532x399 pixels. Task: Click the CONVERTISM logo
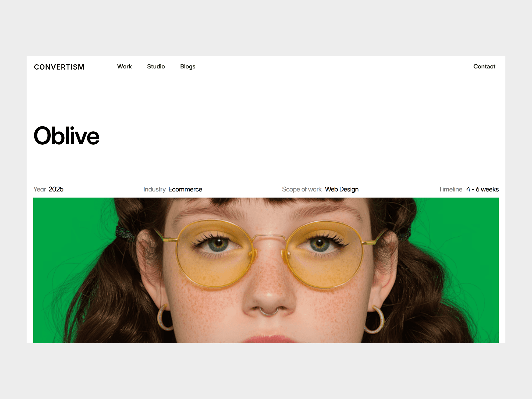tap(59, 67)
